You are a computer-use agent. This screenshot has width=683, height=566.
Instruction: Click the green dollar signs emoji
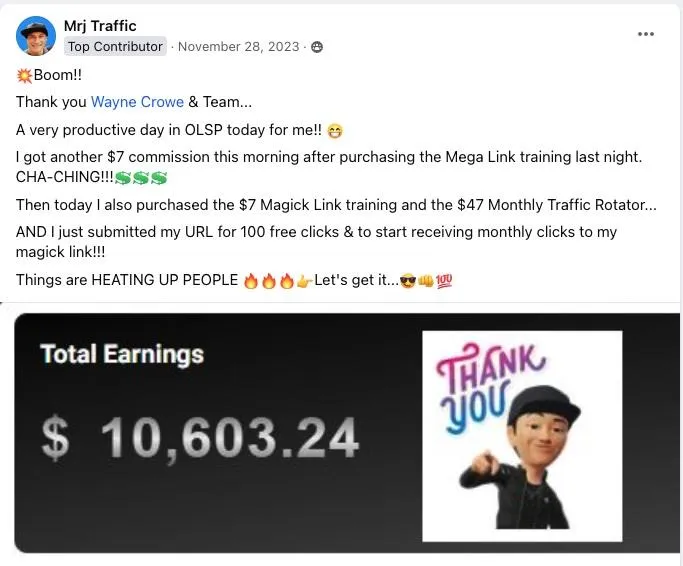(x=141, y=177)
